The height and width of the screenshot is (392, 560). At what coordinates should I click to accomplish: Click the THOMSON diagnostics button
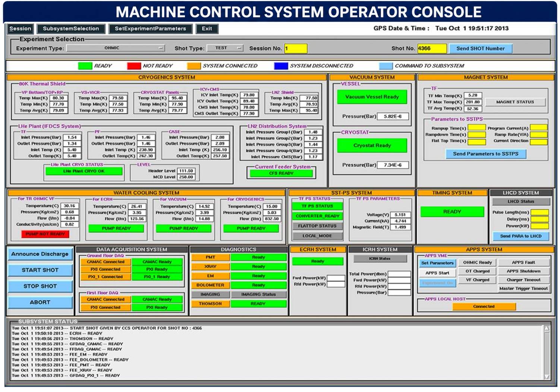pos(210,304)
